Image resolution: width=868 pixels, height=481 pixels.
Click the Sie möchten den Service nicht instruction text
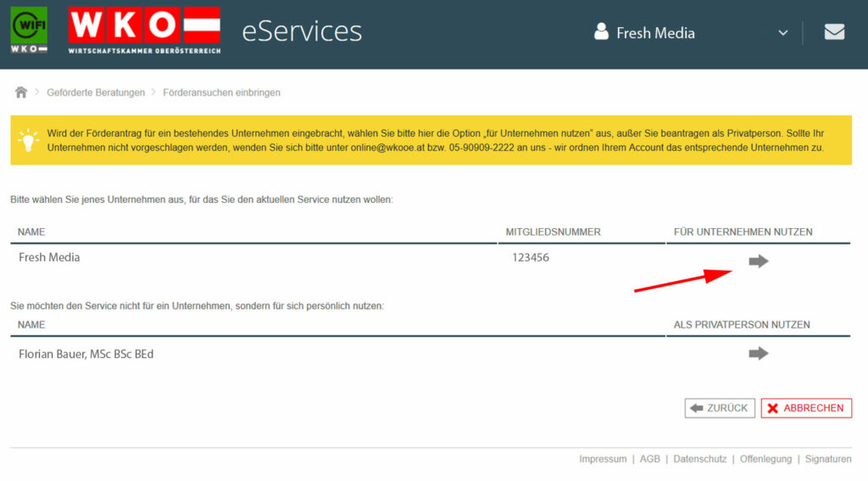[x=197, y=306]
